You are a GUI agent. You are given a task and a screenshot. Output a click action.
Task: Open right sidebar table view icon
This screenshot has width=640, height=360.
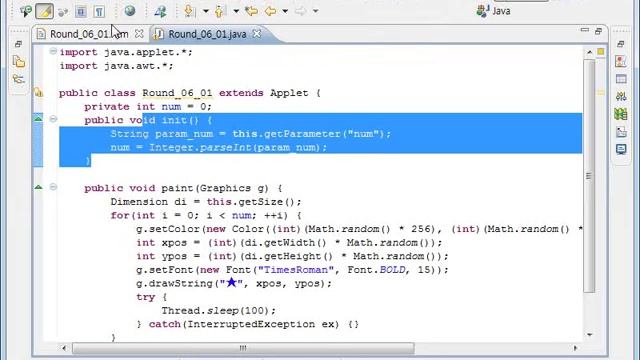point(621,79)
